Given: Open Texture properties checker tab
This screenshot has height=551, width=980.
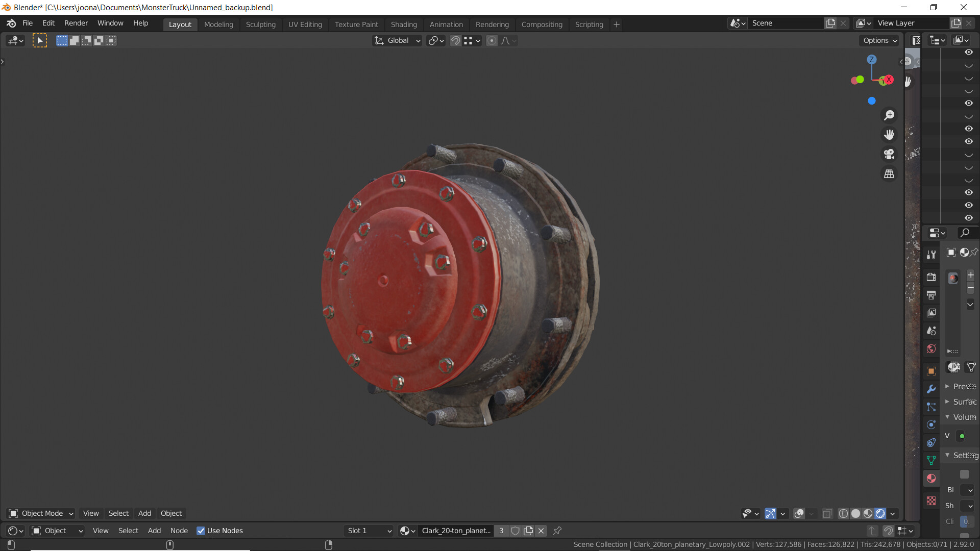Looking at the screenshot, I should coord(932,501).
